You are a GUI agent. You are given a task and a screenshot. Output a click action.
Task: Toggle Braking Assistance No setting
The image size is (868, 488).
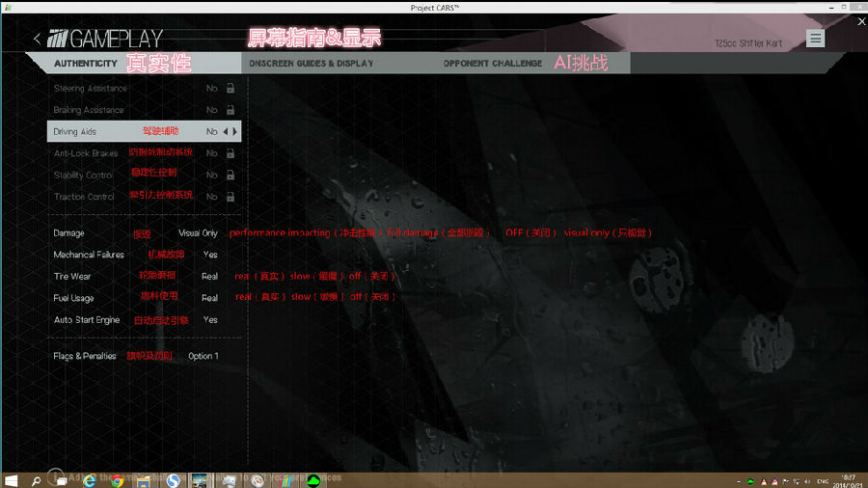(x=211, y=110)
